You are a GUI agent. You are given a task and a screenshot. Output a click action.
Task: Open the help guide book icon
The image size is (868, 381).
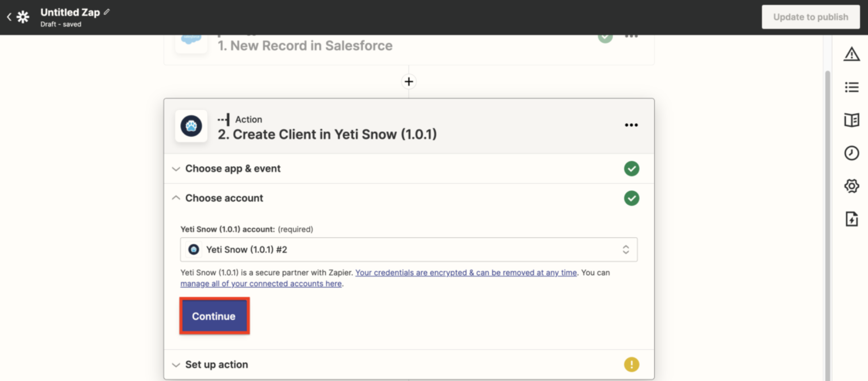pyautogui.click(x=852, y=120)
